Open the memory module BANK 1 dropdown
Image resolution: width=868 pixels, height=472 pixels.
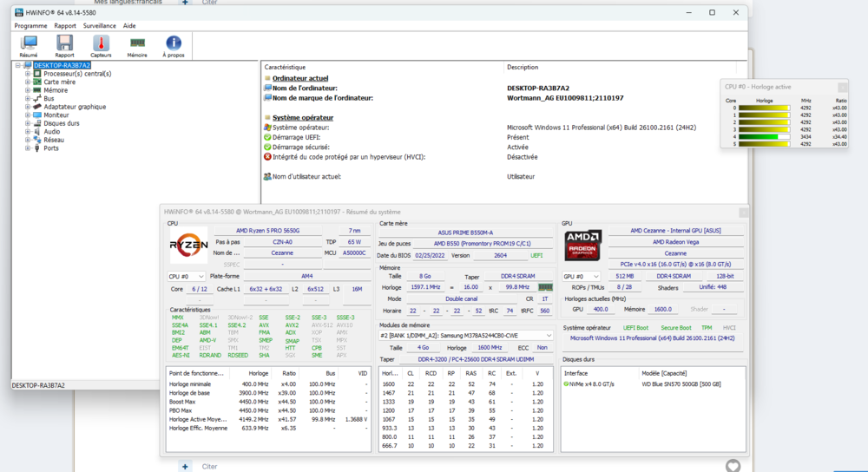coord(466,335)
